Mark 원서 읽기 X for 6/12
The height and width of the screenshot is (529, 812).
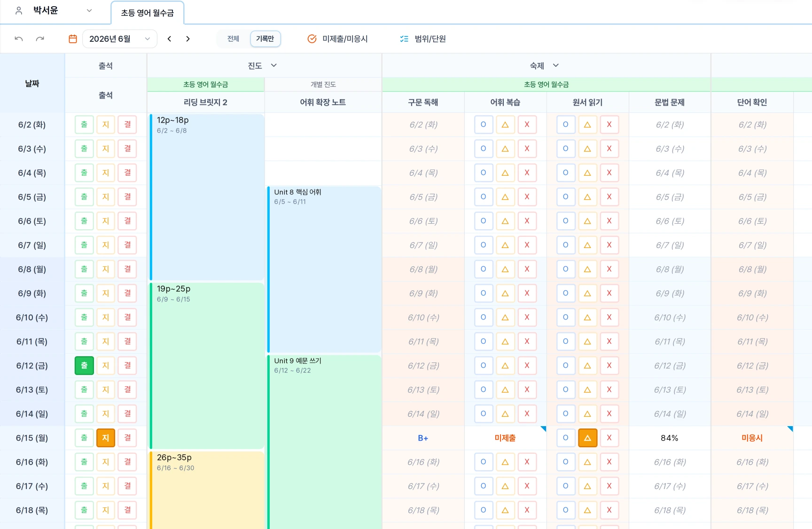click(609, 366)
